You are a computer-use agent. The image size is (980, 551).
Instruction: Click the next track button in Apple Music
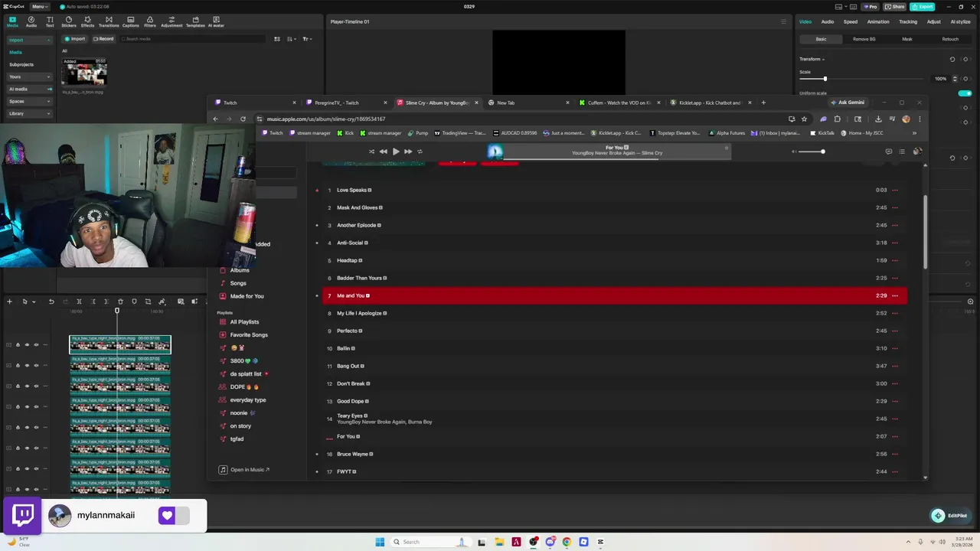[408, 152]
